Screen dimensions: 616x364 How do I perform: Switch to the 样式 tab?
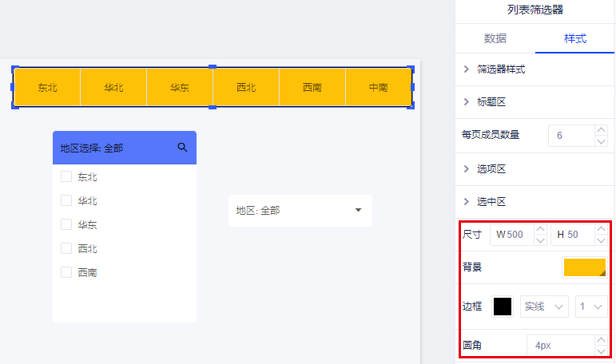click(575, 38)
